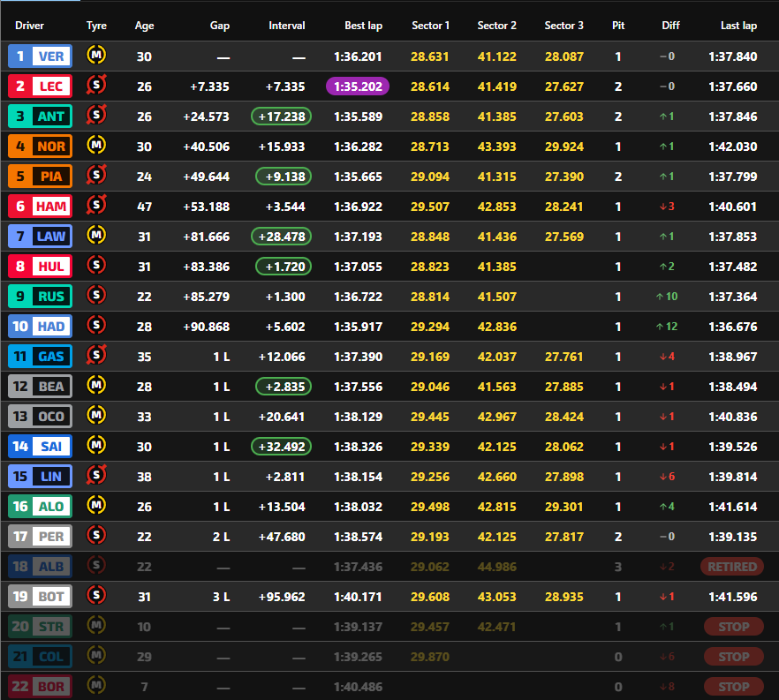Click SAI's +32.492 interval pill
779x700 pixels.
(x=282, y=447)
